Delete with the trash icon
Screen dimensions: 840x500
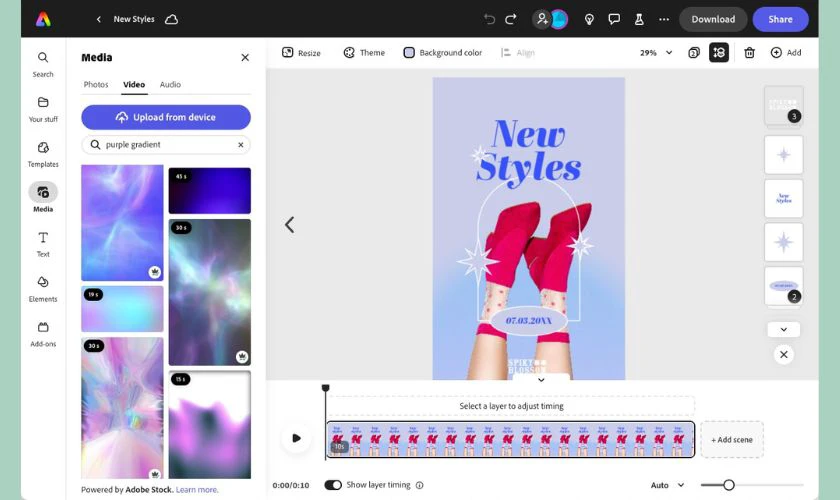click(x=749, y=53)
